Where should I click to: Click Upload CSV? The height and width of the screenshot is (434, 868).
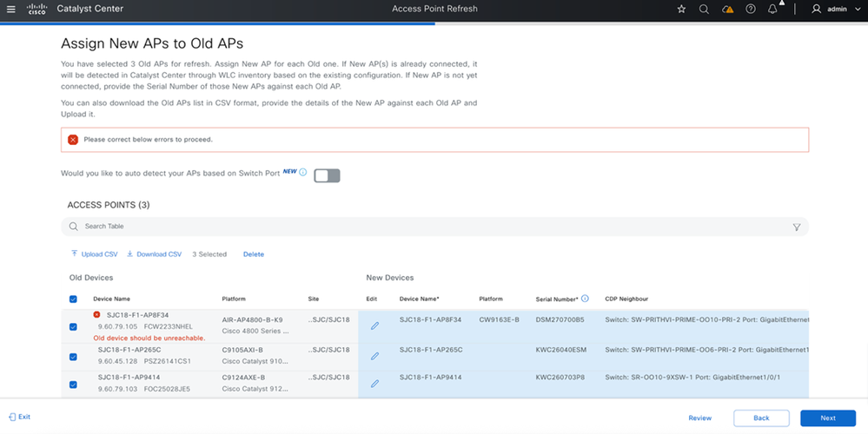coord(94,254)
